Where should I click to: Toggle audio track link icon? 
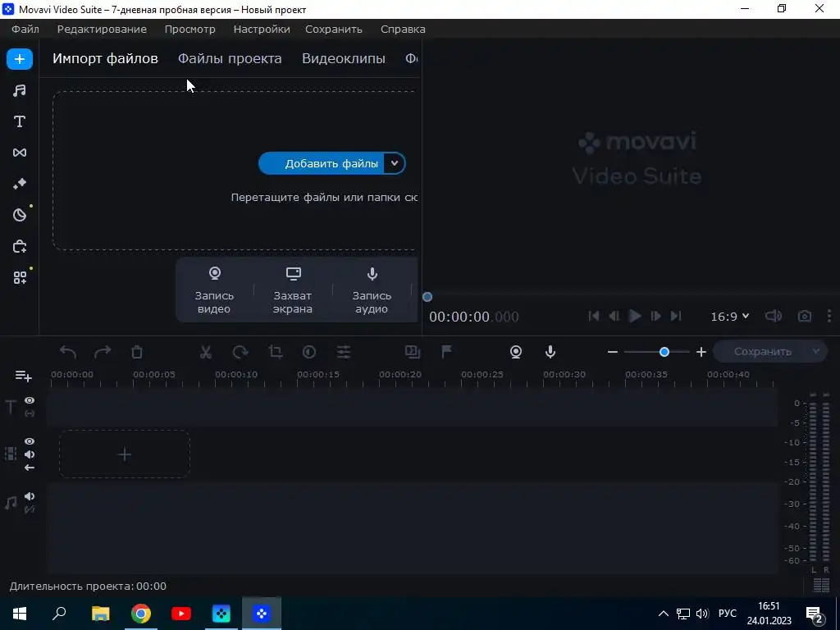click(30, 509)
